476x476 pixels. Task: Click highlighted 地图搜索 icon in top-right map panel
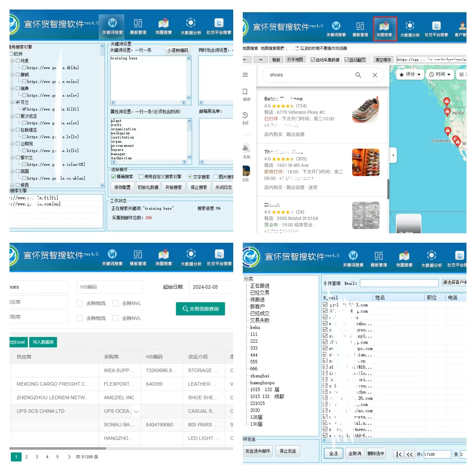[385, 29]
